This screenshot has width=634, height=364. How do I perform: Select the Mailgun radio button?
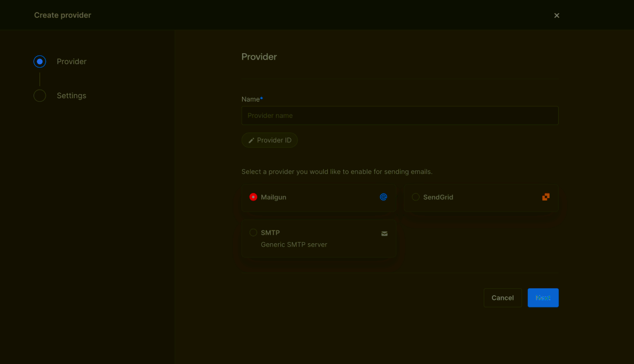(253, 197)
